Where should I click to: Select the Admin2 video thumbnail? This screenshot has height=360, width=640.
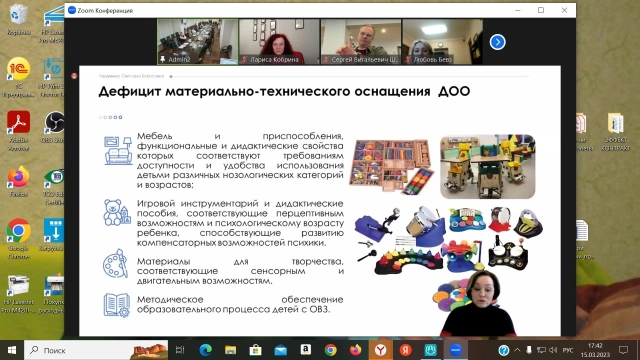[x=198, y=42]
